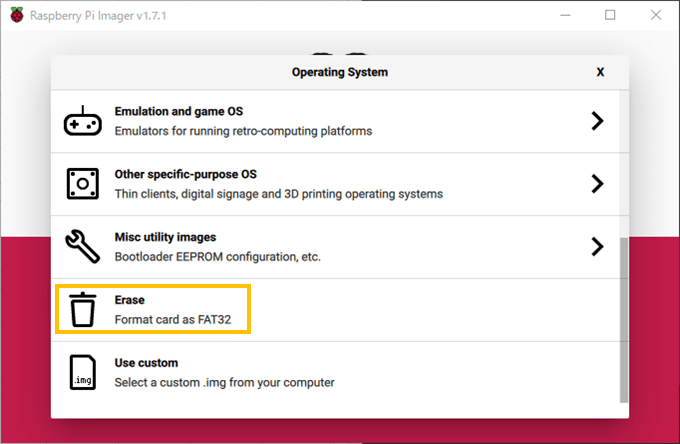Click the trash can Erase icon
The width and height of the screenshot is (680, 444).
pos(82,309)
